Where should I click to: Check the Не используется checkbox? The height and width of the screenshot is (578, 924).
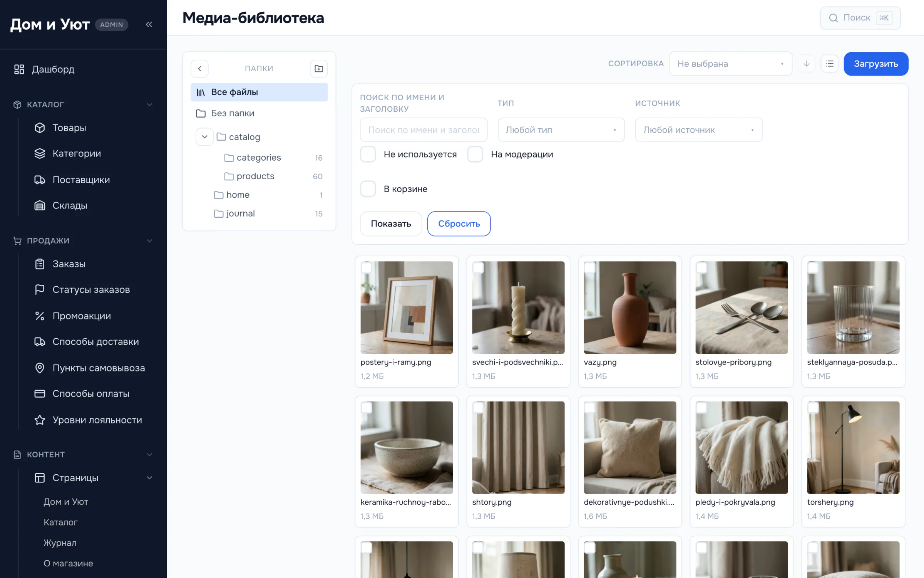pyautogui.click(x=368, y=154)
